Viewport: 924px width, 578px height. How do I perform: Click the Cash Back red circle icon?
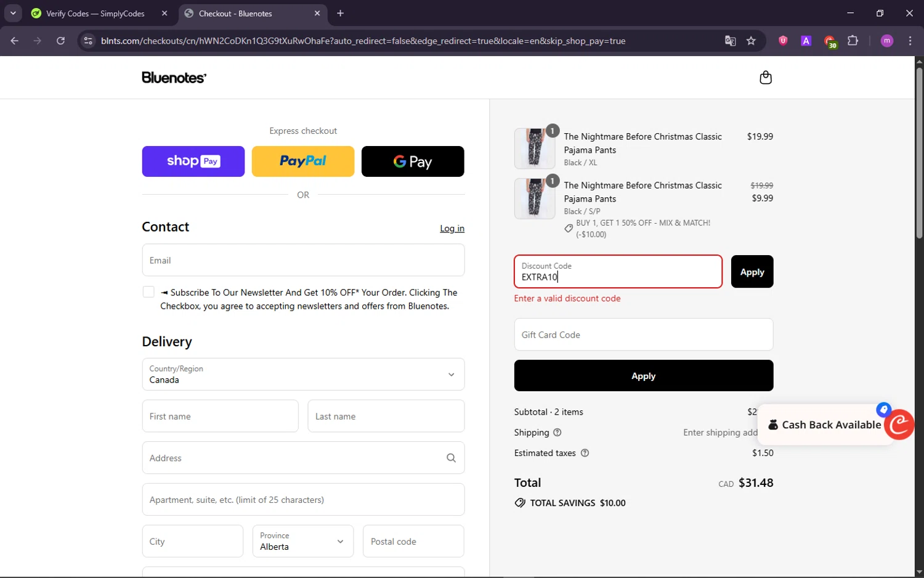[899, 424]
